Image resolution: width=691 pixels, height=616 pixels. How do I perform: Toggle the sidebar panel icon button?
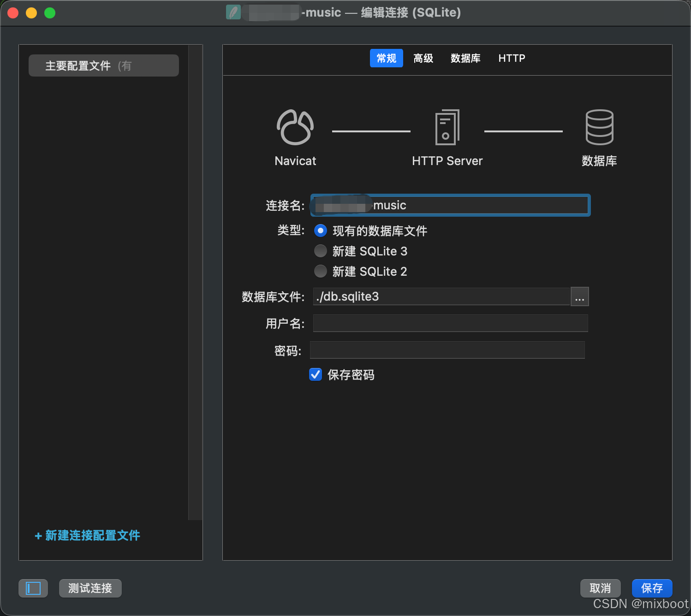pos(33,588)
